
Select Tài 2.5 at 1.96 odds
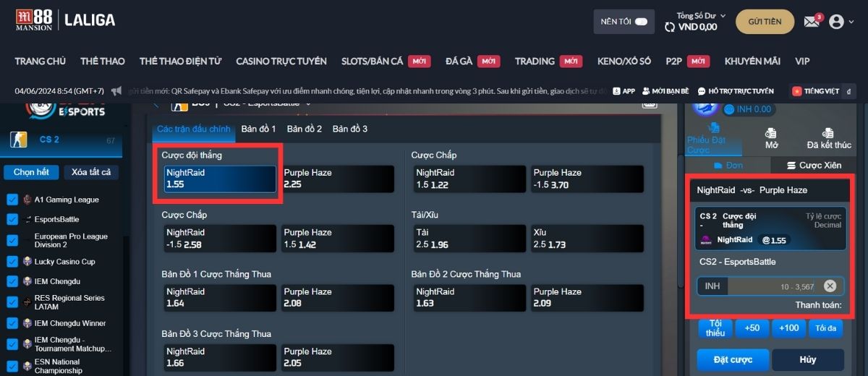[x=469, y=239]
